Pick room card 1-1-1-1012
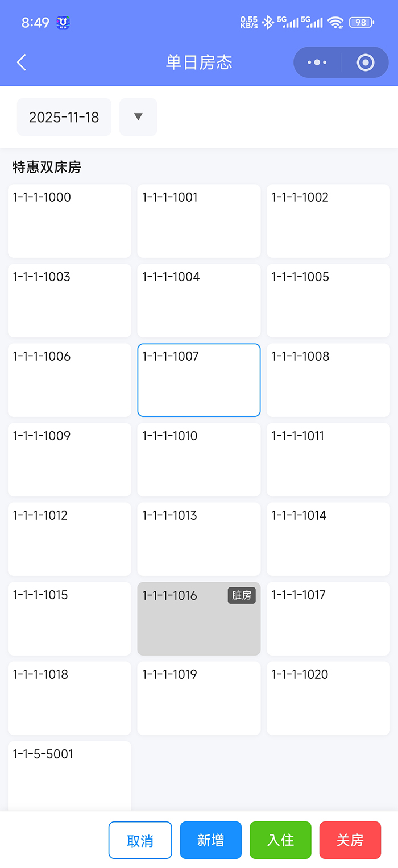The height and width of the screenshot is (868, 398). coord(69,539)
